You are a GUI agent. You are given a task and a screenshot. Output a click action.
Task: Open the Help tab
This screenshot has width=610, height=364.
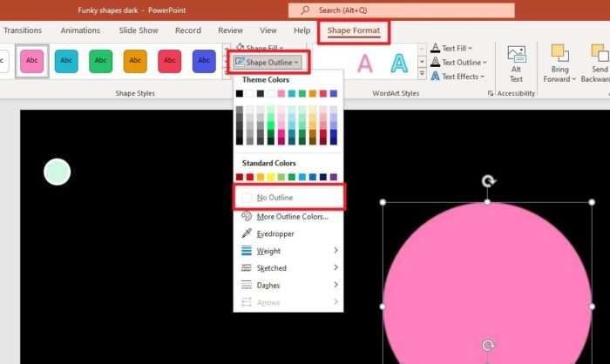pyautogui.click(x=302, y=30)
